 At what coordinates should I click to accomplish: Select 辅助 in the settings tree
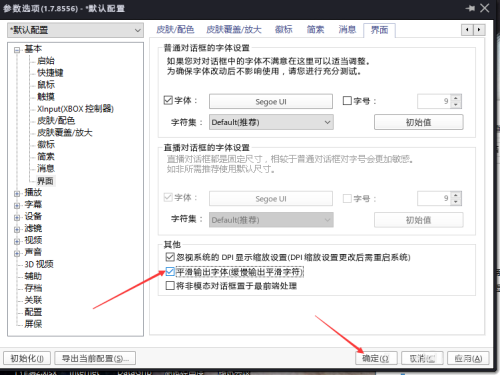33,276
